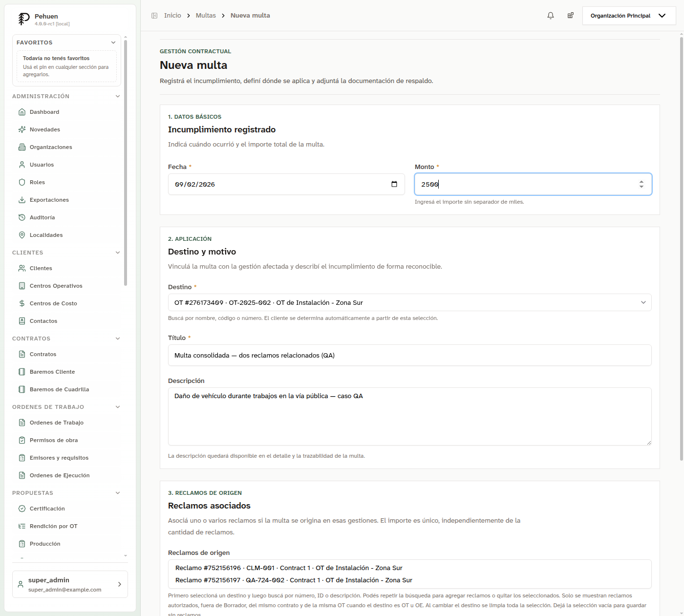
Task: Click the apps grid icon in header
Action: [x=570, y=16]
